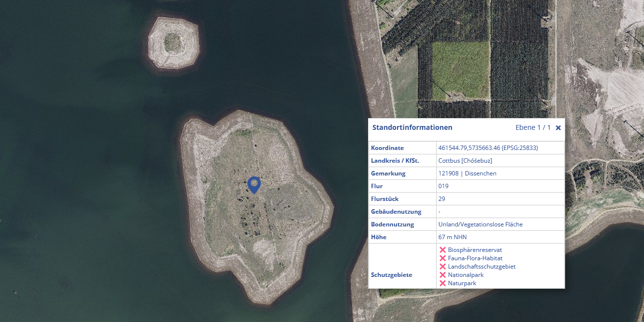Click the bold X to close Standortinformationen

(x=559, y=127)
